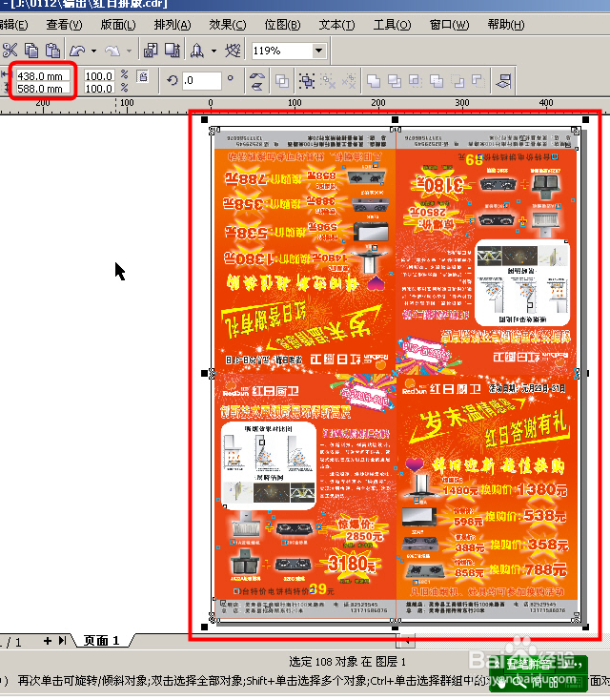
Task: Click the Cut scissors icon
Action: [10, 51]
